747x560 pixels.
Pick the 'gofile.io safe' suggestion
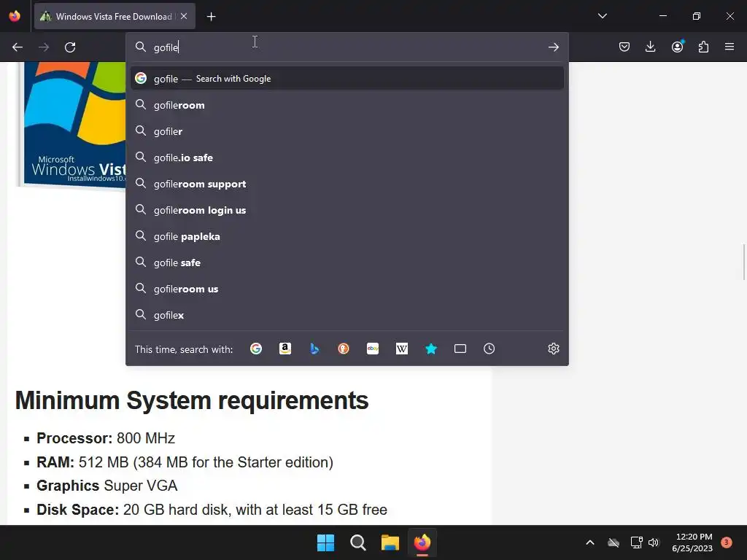tap(347, 157)
